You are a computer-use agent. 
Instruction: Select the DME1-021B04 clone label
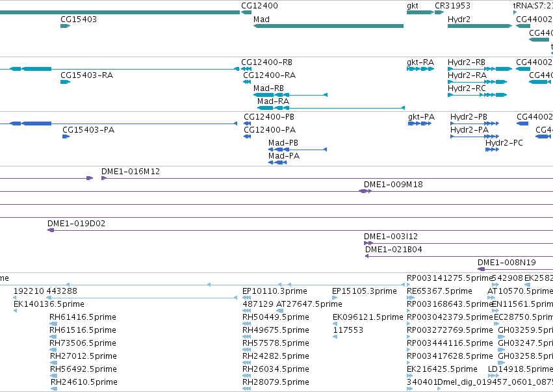pos(394,250)
